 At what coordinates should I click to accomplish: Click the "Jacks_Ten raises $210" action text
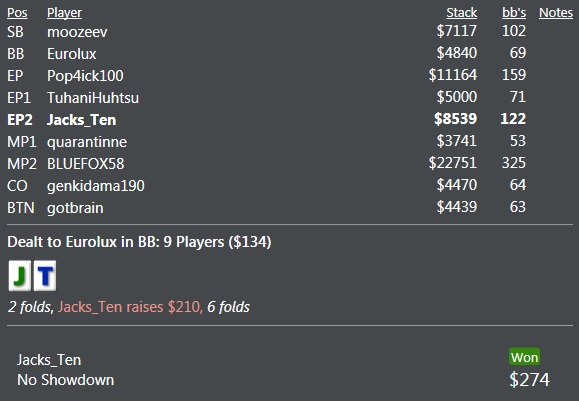pyautogui.click(x=129, y=307)
